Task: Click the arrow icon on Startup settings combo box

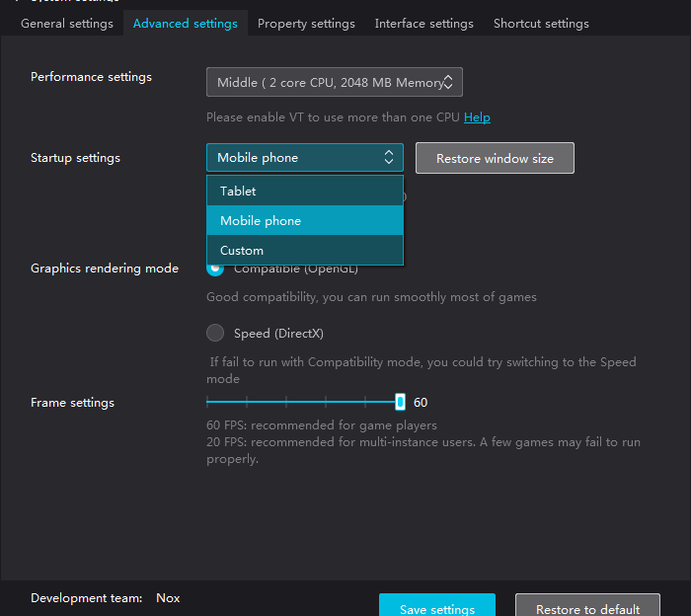Action: pyautogui.click(x=389, y=158)
